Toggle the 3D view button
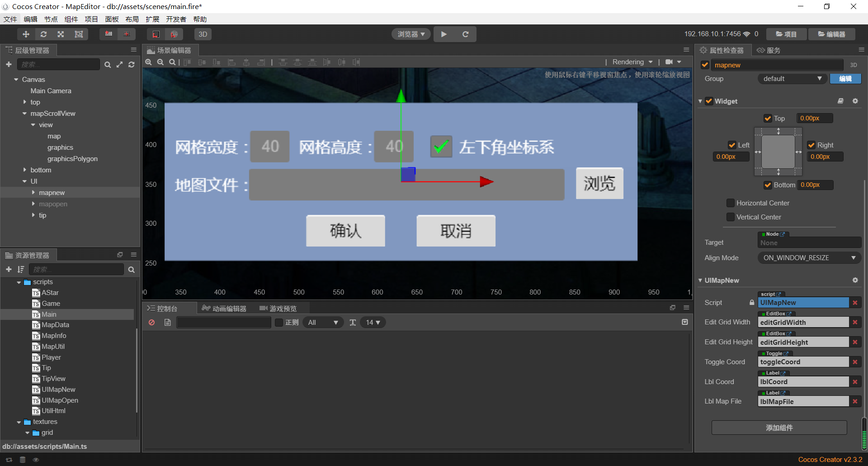 point(203,34)
